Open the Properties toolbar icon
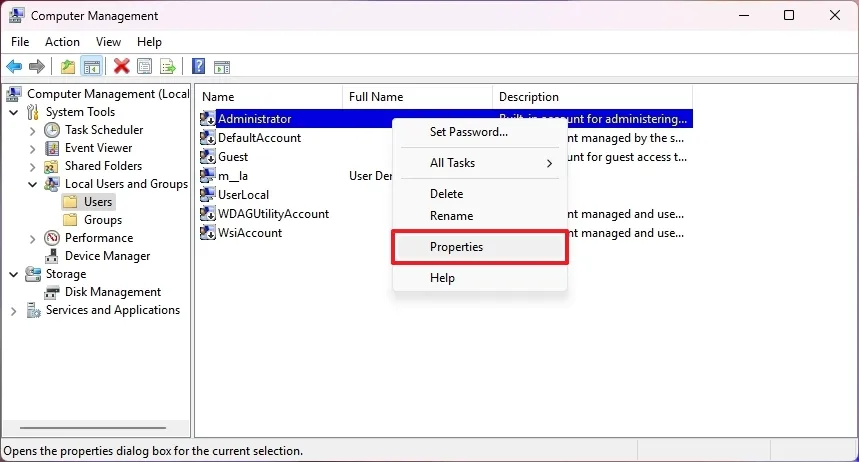 pyautogui.click(x=145, y=67)
